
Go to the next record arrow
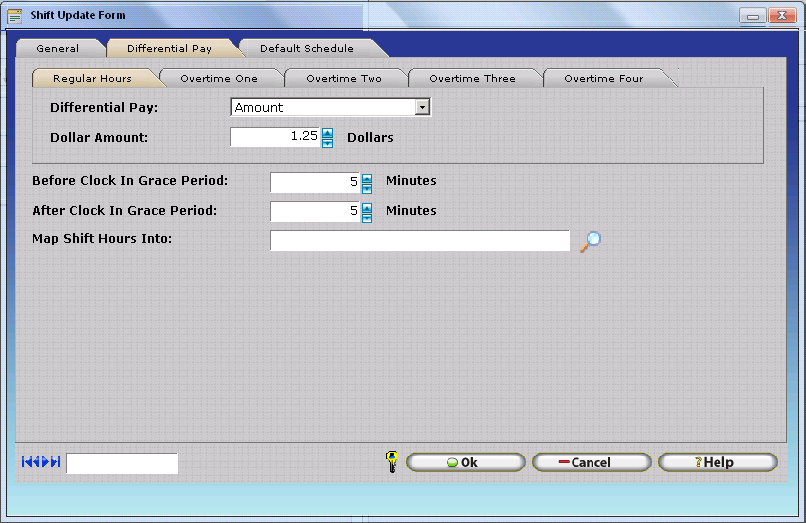(46, 462)
